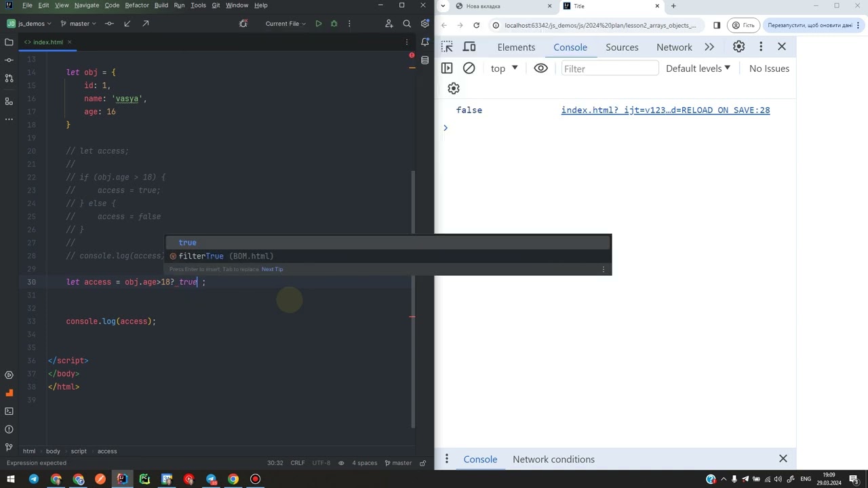This screenshot has width=868, height=488.
Task: Open editor tab options vertical dots
Action: [407, 42]
